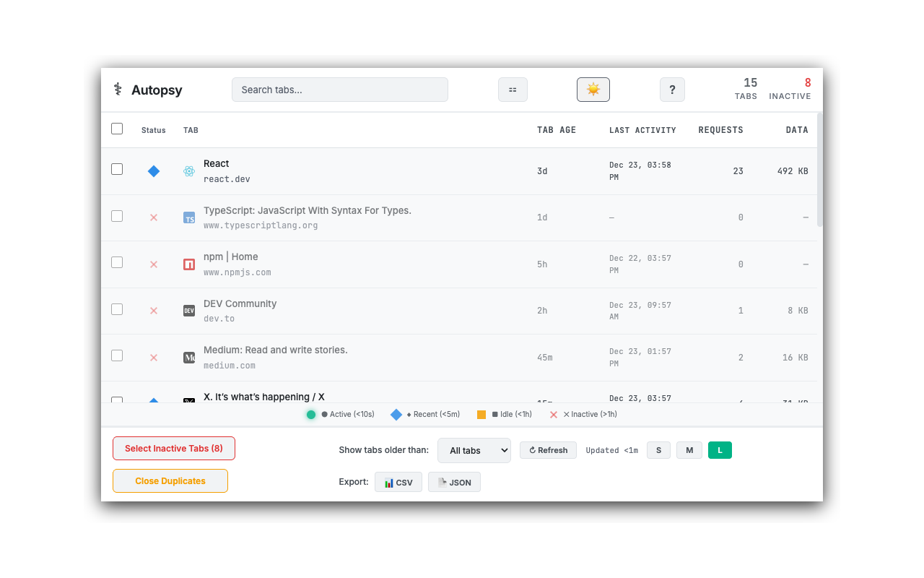Click the density view icon beside the search bar
The width and height of the screenshot is (924, 578).
click(513, 89)
